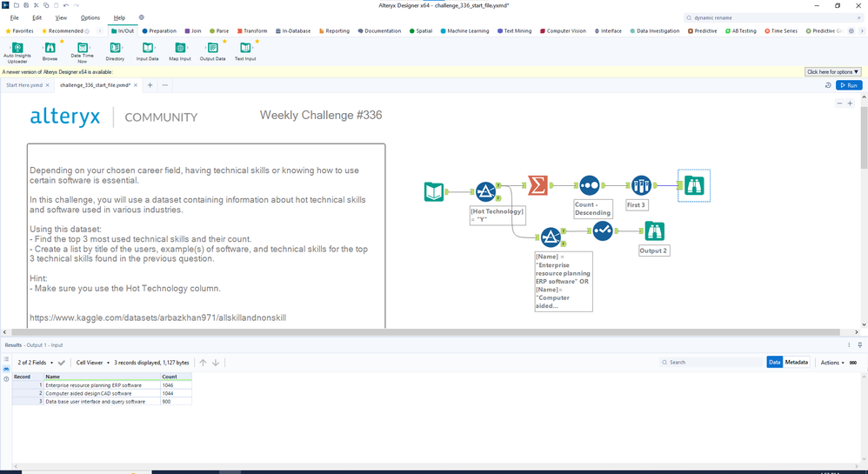Click the Copy icon in title bar
Screen dimensions: 868x474
(46, 5)
